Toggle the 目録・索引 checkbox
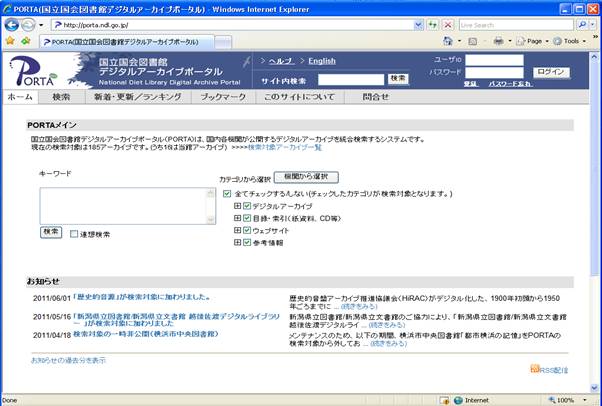 (x=247, y=219)
